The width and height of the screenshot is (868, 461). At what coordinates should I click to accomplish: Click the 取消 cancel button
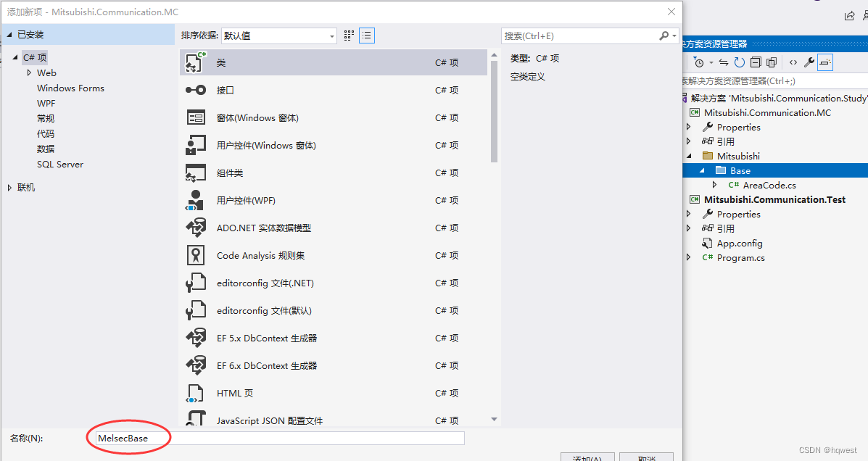646,457
